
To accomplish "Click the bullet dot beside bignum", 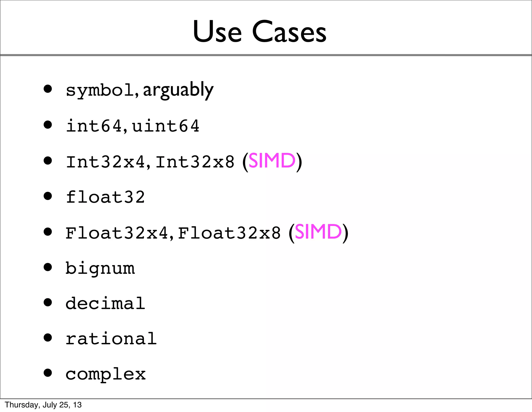I will [48, 267].
